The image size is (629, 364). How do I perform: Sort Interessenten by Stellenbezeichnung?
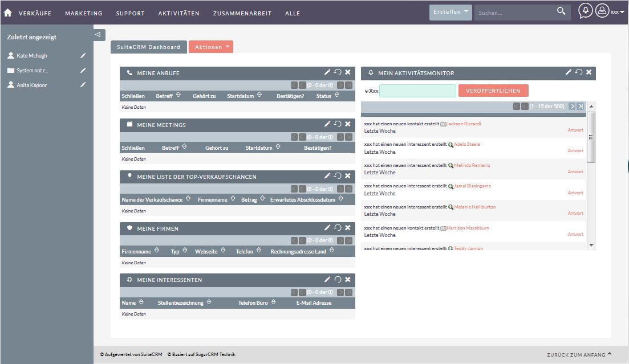[x=209, y=302]
